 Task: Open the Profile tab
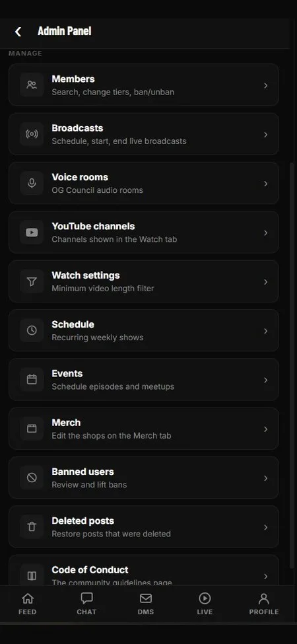tap(264, 603)
